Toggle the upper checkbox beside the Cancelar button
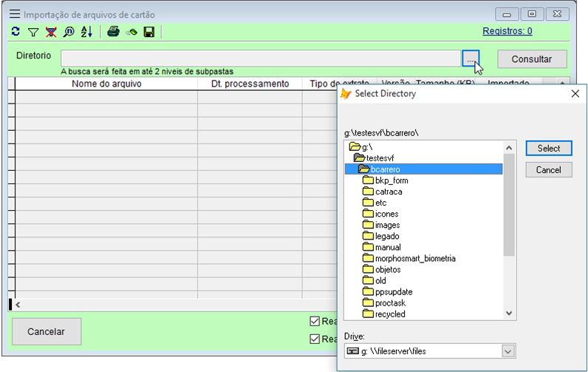This screenshot has height=372, width=588. pyautogui.click(x=315, y=321)
